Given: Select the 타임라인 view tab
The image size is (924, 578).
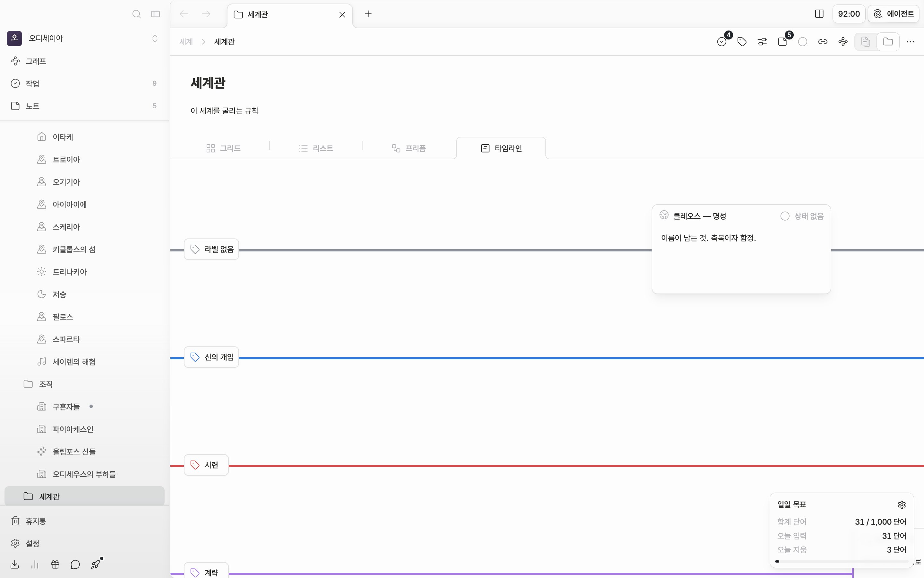Looking at the screenshot, I should 501,148.
